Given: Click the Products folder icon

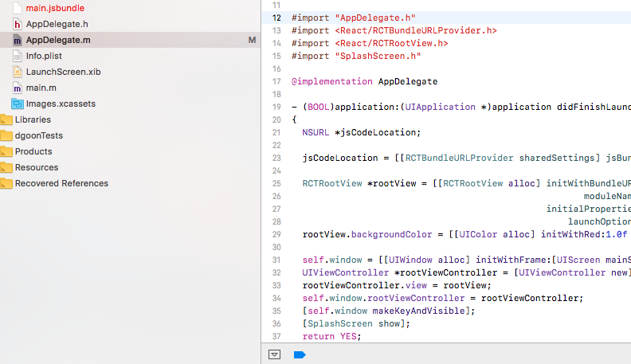Looking at the screenshot, I should pos(6,151).
